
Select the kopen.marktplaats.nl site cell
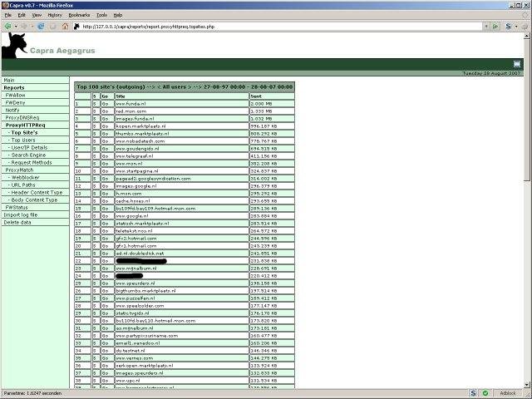tap(182, 126)
